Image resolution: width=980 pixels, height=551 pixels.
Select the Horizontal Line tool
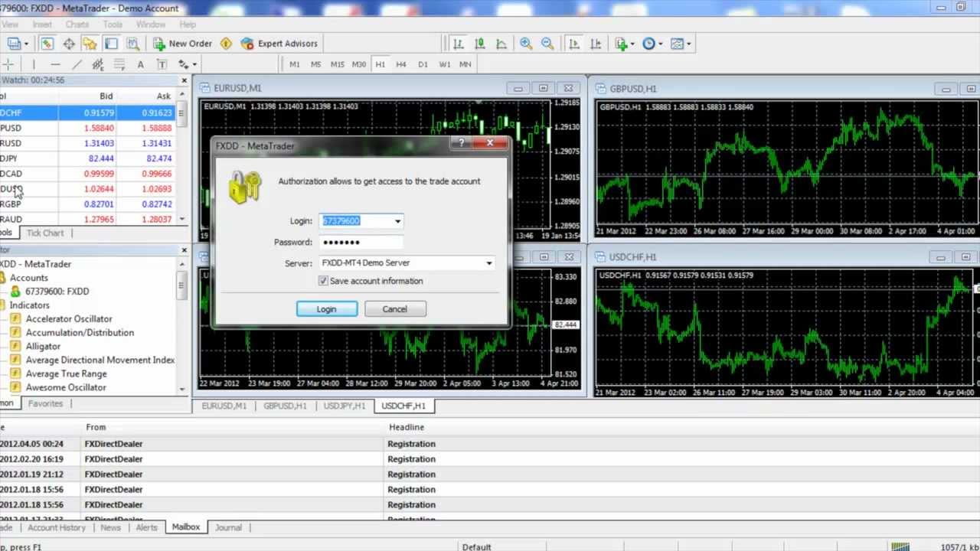click(55, 64)
